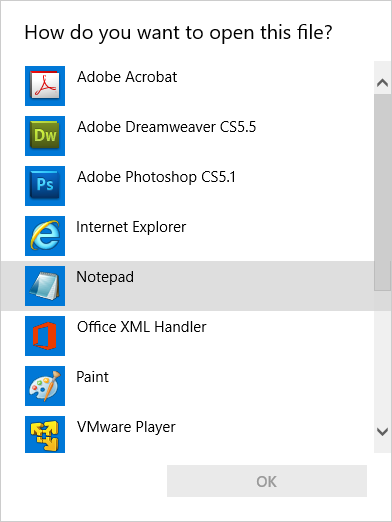Choose the Dreamweaver Dw icon

point(45,136)
